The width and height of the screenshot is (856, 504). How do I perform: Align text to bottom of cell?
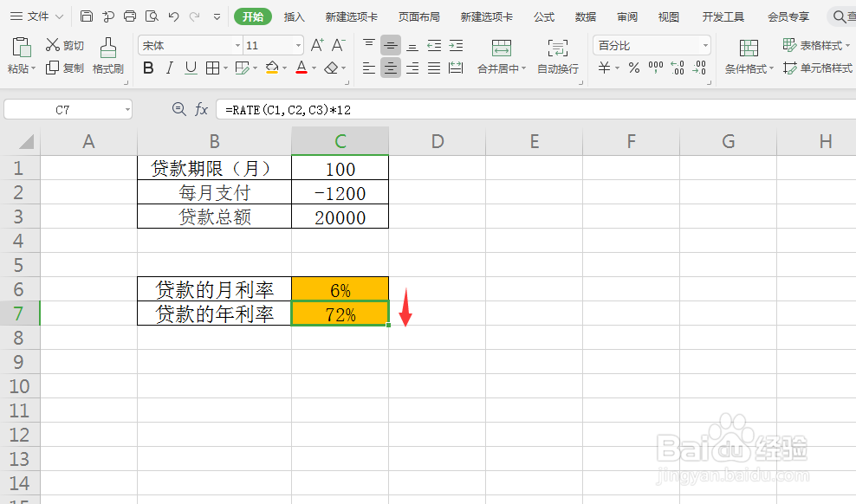pyautogui.click(x=412, y=45)
